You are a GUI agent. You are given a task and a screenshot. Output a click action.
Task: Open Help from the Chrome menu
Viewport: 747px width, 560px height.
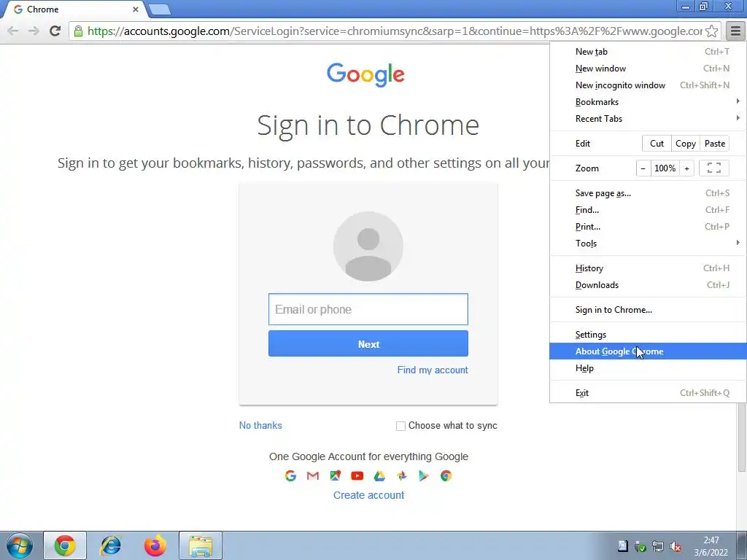[648, 368]
